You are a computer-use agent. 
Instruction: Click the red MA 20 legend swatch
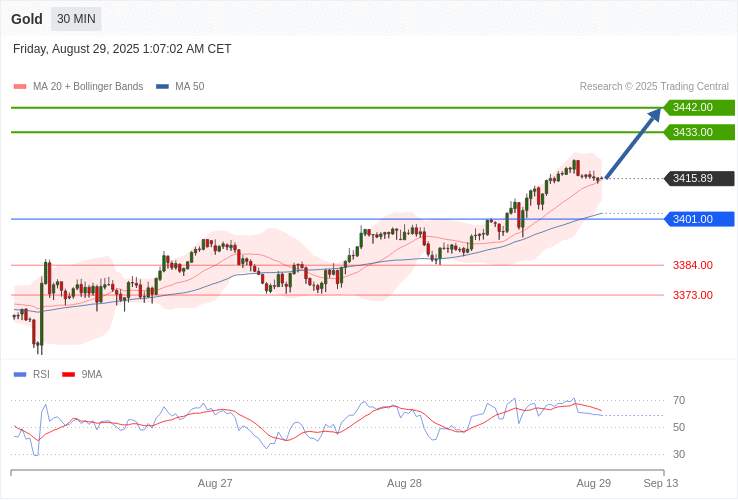(20, 87)
